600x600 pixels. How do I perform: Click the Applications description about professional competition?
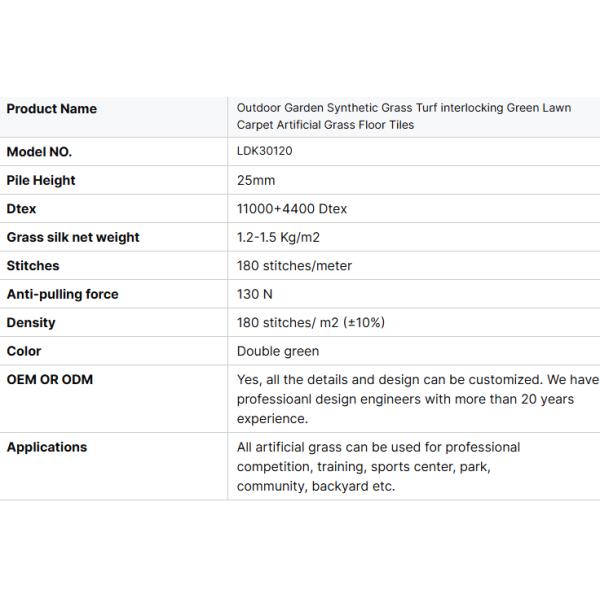[x=378, y=466]
